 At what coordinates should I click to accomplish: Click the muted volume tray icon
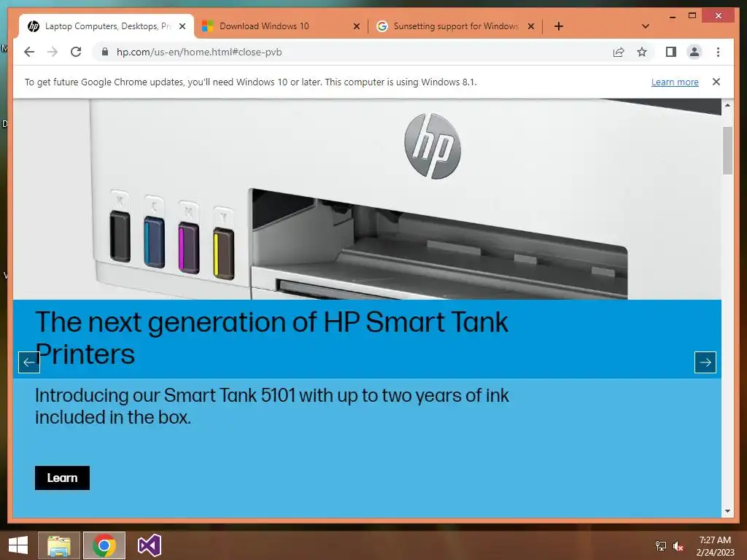coord(678,545)
